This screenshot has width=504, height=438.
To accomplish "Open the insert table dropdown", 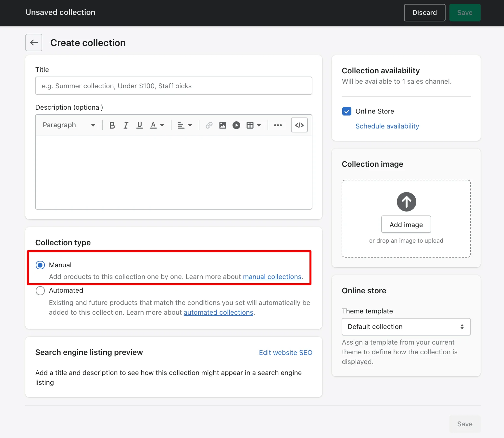I will [x=254, y=125].
